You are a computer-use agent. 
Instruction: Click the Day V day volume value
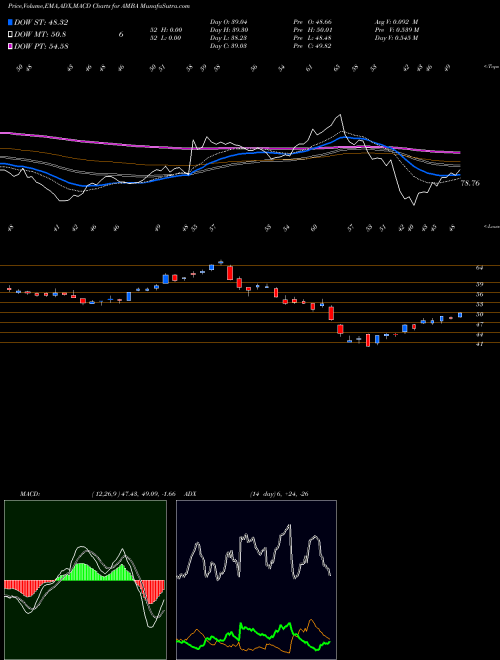[398, 37]
